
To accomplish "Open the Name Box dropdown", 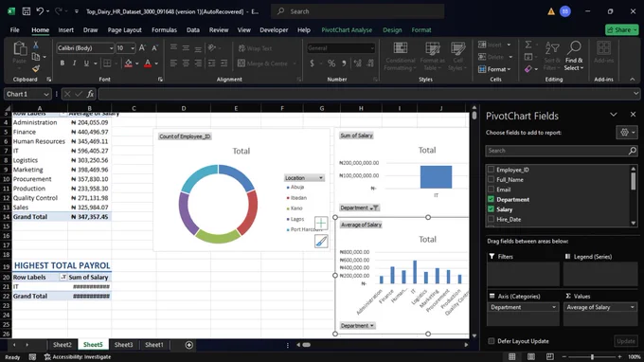I will [46, 94].
